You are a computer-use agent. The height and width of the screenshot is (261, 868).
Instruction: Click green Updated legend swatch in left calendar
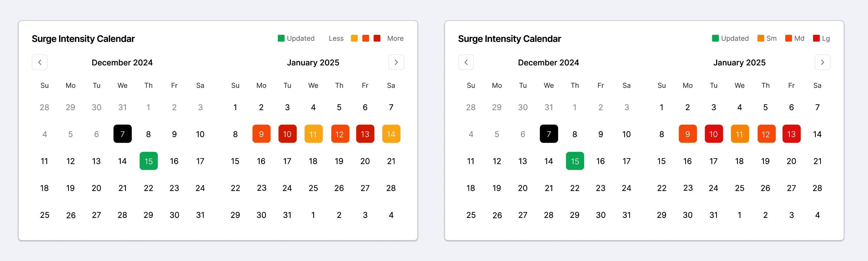[x=281, y=38]
